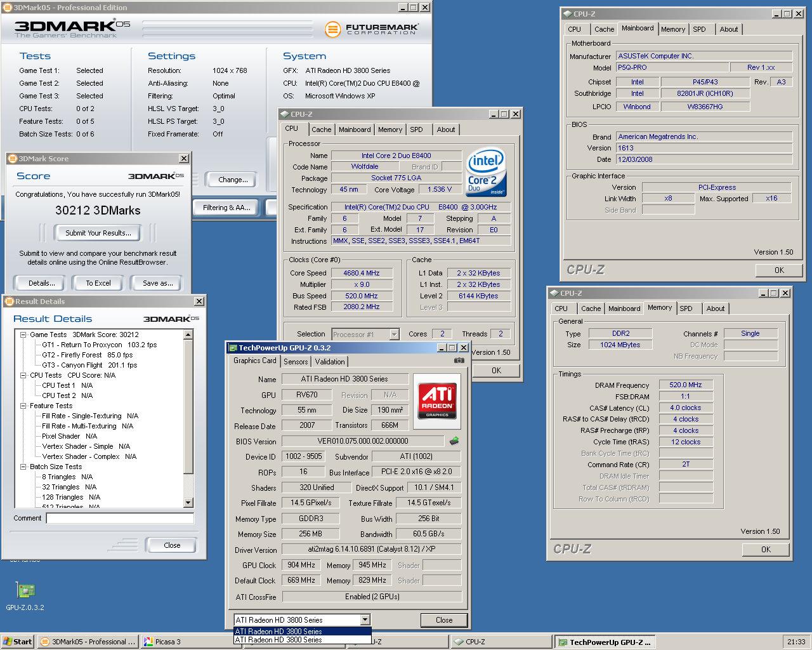
Task: Select TechPowerUp GPU-Z taskbar button
Action: (606, 642)
